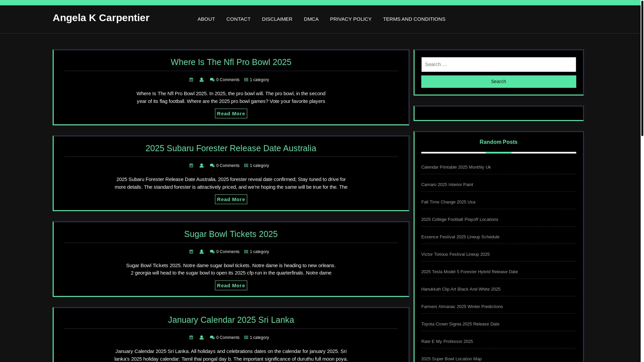Click calendar icon under Subaru Forester post
The image size is (644, 362).
point(191,166)
